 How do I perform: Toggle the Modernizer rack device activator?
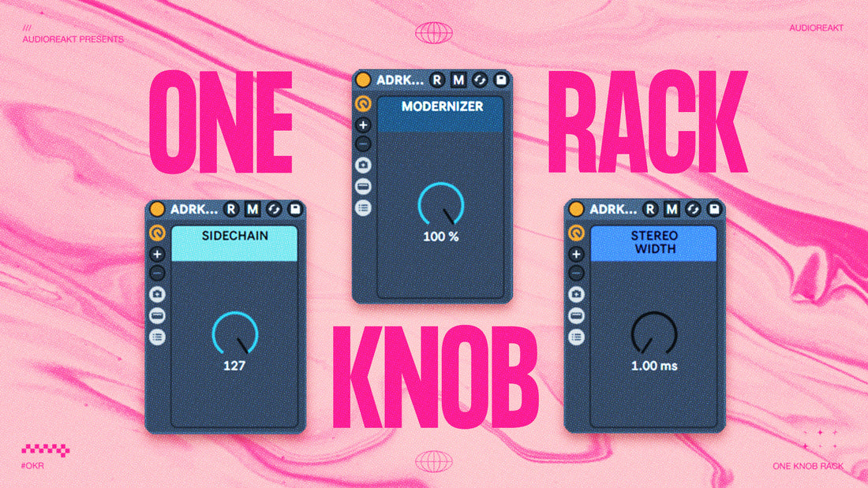[363, 80]
